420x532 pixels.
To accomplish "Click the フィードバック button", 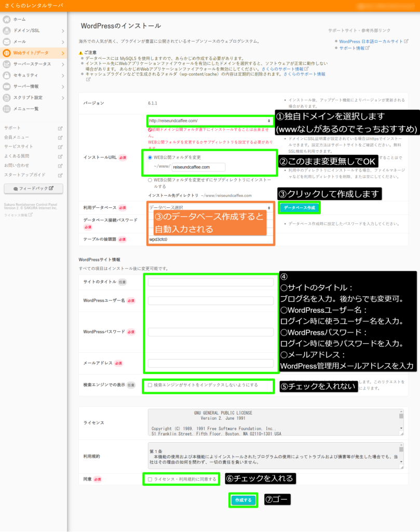I will [34, 189].
